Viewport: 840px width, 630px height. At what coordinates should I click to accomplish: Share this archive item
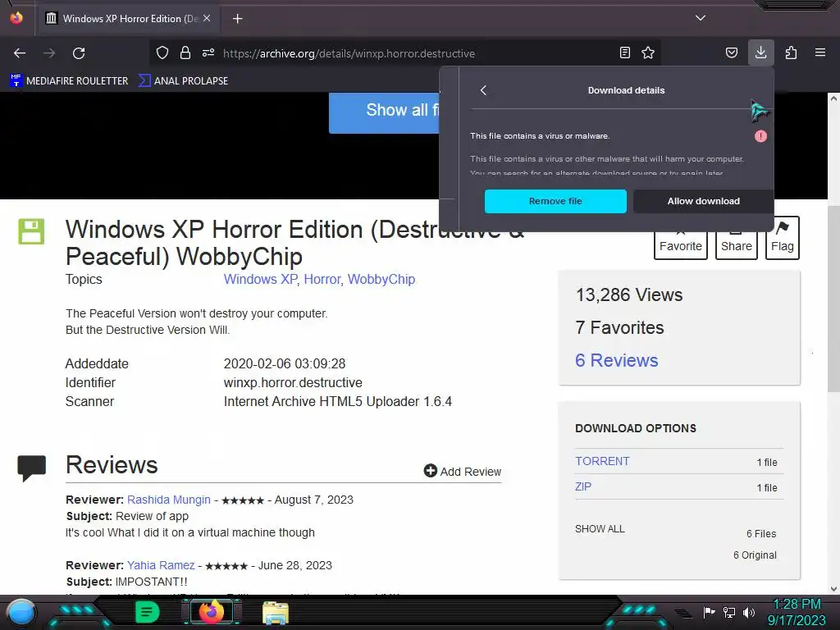(737, 245)
